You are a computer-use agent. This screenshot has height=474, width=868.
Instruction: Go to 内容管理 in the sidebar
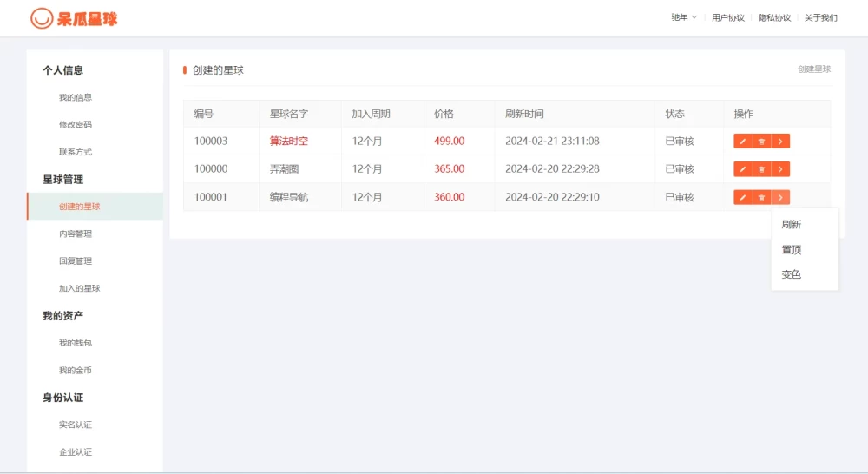(x=76, y=234)
